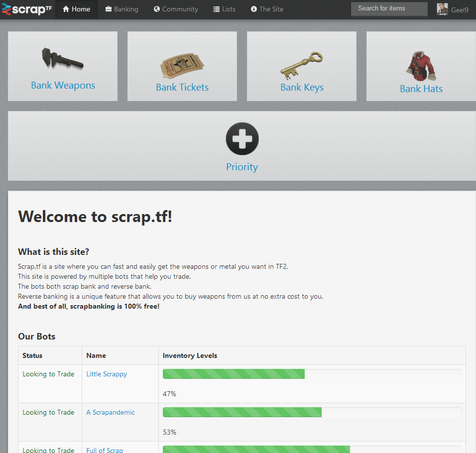
Task: Open the Lists menu
Action: coord(225,9)
